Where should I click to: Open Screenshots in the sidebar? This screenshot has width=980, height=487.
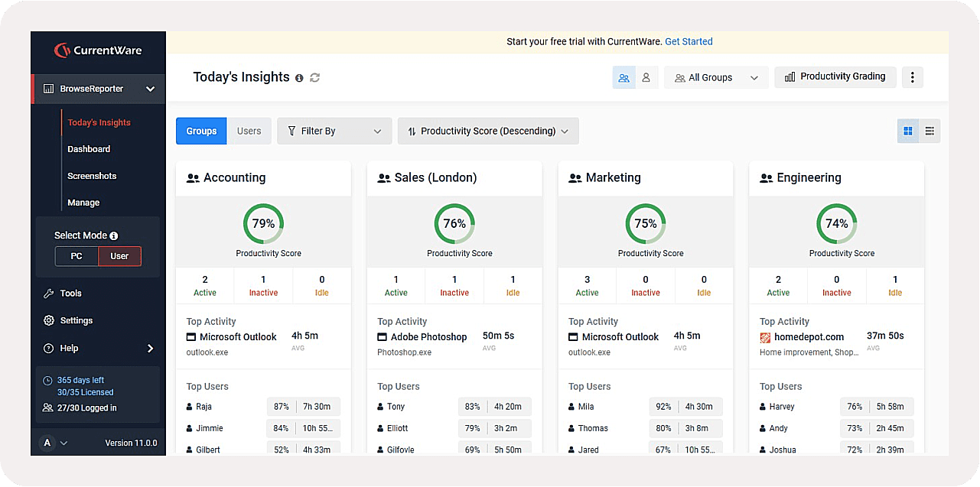pos(92,176)
